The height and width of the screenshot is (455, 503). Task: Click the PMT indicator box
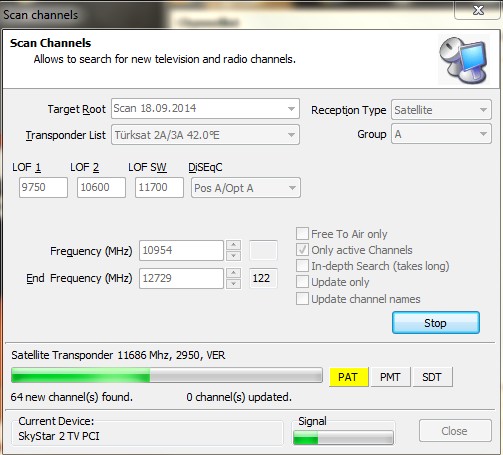coord(390,377)
